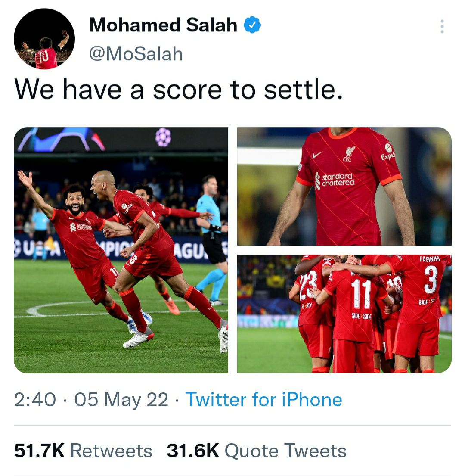Click the blue verified badge
This screenshot has width=465, height=476.
[252, 25]
